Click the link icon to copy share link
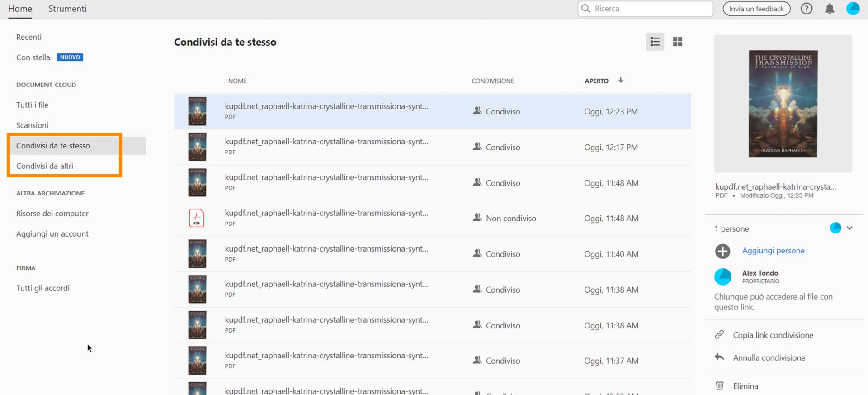This screenshot has height=395, width=868. tap(719, 335)
